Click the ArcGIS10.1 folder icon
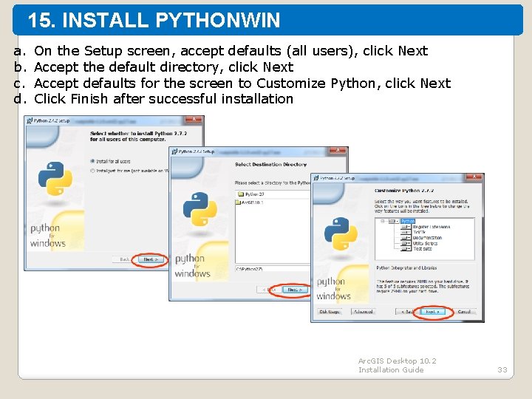This screenshot has width=532, height=399. point(238,202)
